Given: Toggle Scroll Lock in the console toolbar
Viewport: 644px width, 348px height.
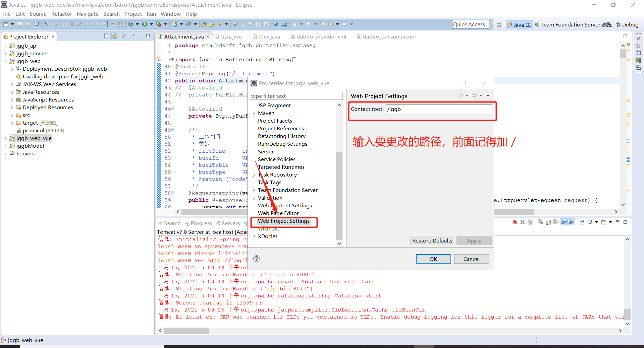Looking at the screenshot, I should 548,222.
